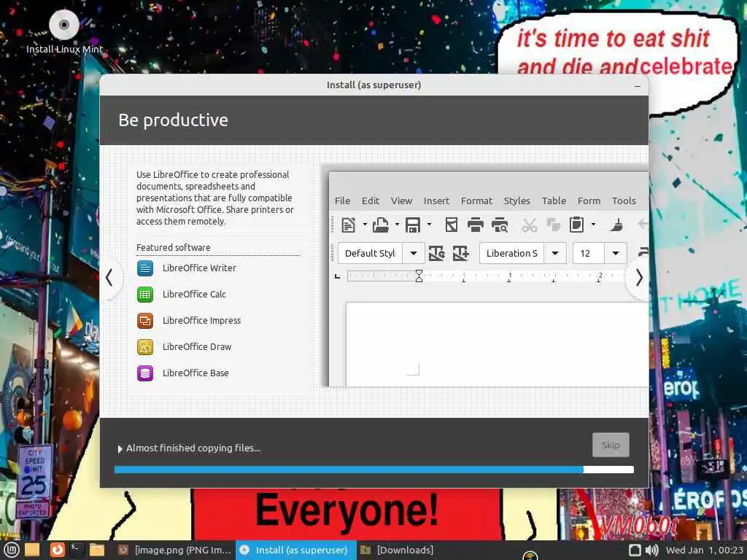
Task: Expand the Open file dropdown arrow
Action: (397, 224)
